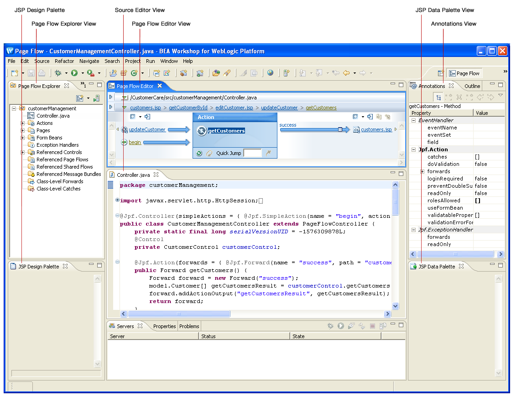Viewport: 532px width, 396px height.
Task: Maximize the Servers view panel
Action: pos(401,325)
